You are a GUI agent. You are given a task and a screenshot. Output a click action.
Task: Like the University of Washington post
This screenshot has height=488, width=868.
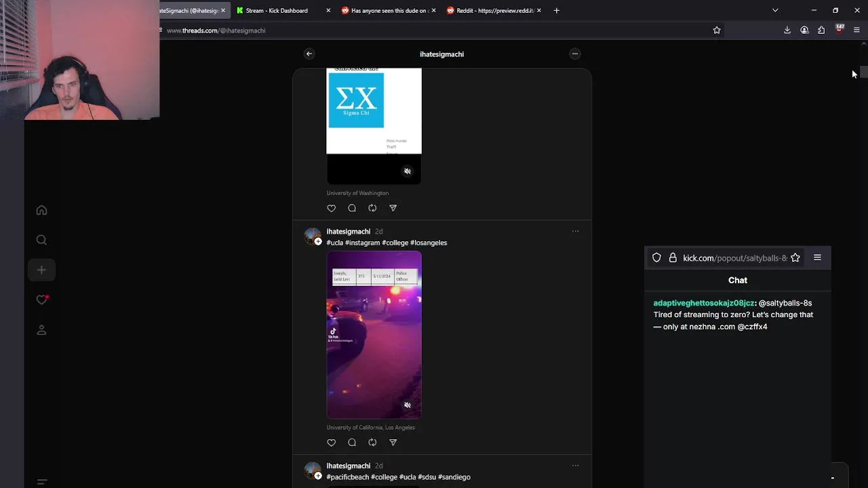[332, 208]
